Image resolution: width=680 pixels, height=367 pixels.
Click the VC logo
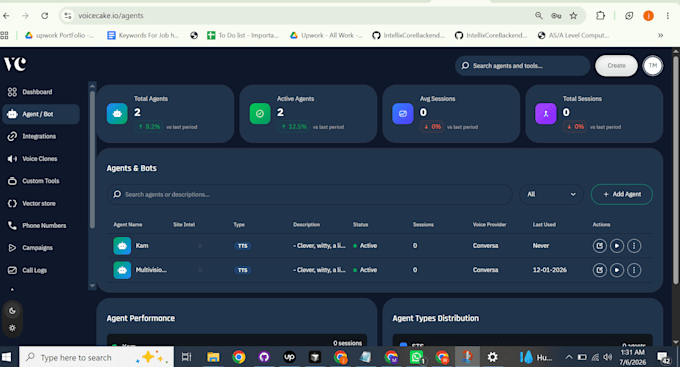pos(15,64)
